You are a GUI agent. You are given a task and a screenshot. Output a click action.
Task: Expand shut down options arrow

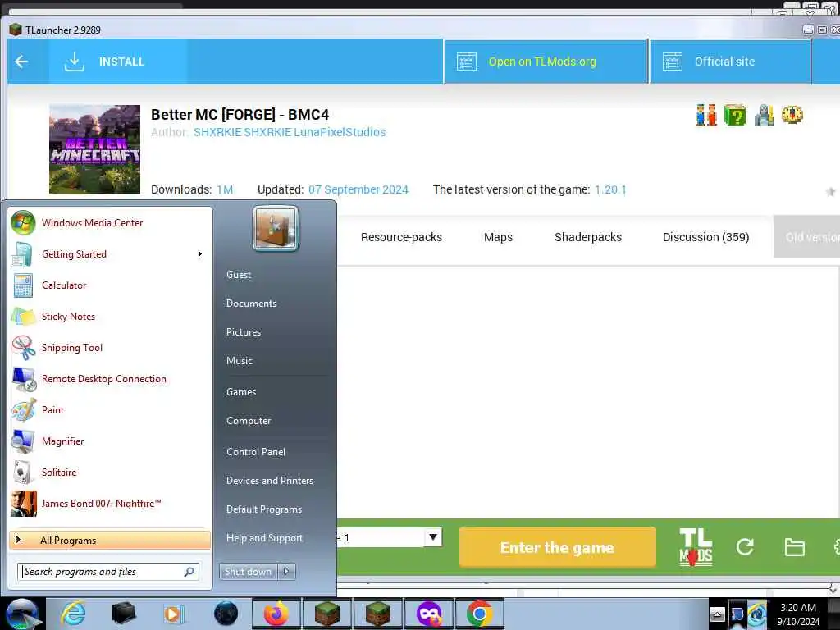[x=286, y=572]
